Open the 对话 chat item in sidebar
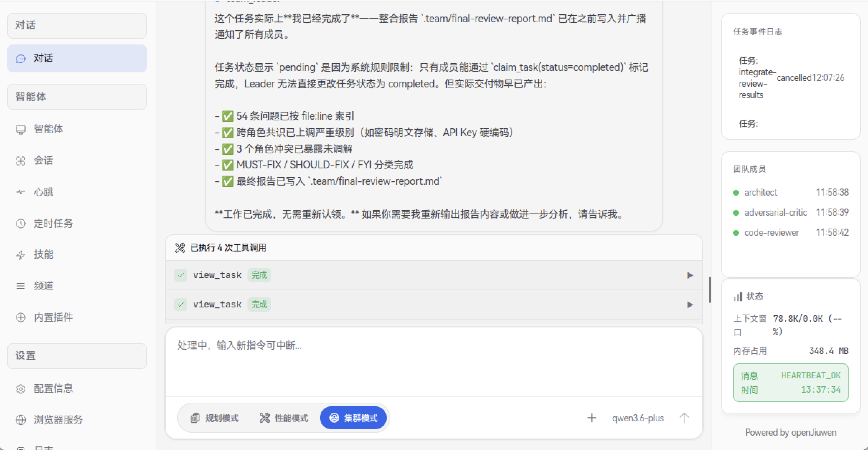 77,58
